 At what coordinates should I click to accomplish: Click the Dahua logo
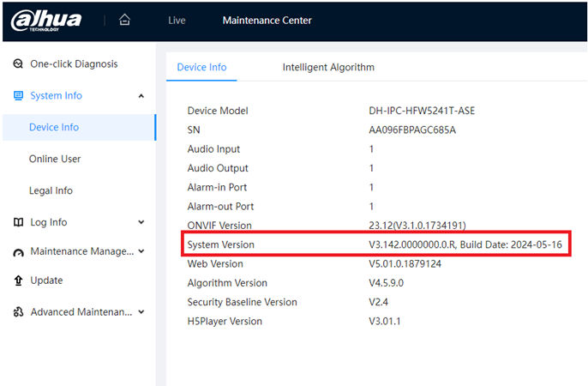click(x=45, y=20)
